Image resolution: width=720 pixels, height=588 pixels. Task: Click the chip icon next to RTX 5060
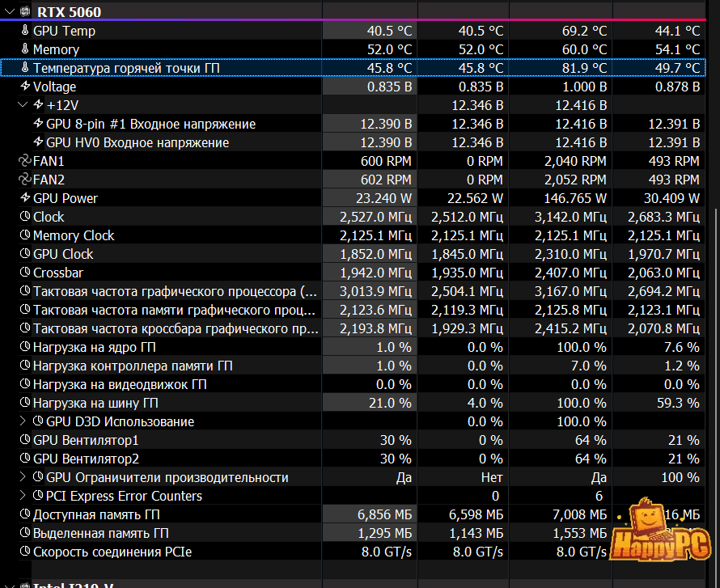[25, 11]
